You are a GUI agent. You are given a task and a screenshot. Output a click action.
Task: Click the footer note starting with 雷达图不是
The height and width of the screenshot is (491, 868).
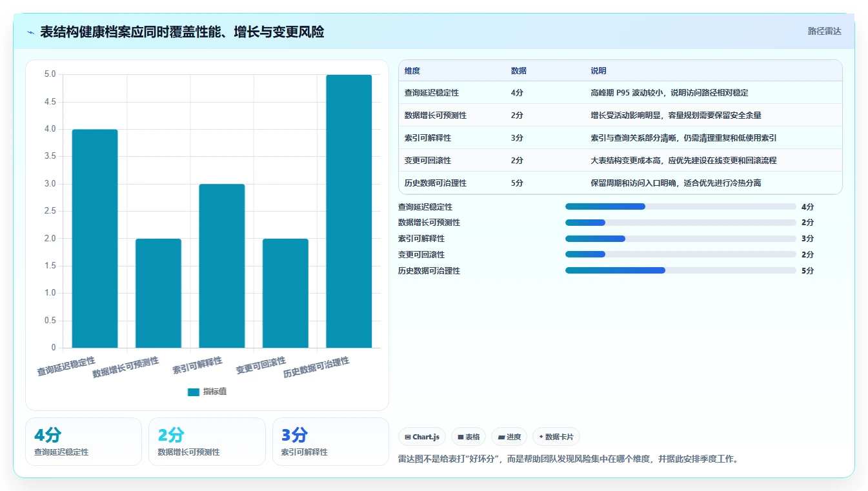coord(568,459)
